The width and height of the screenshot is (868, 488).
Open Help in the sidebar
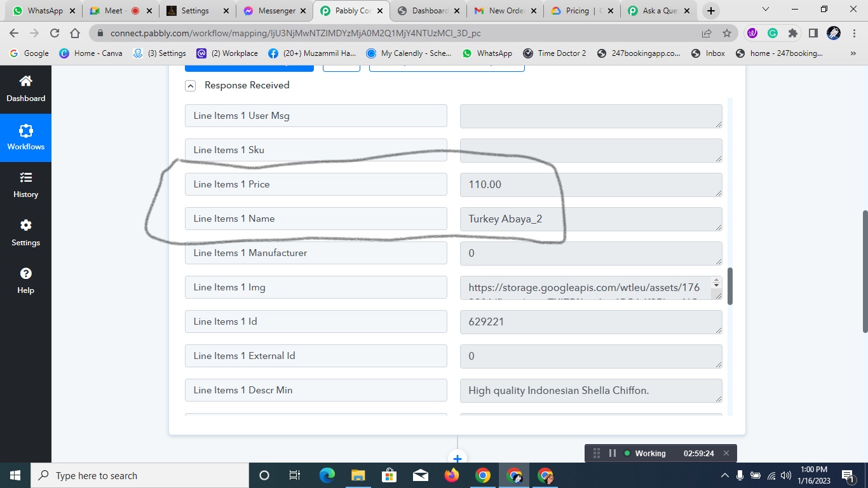(x=25, y=281)
